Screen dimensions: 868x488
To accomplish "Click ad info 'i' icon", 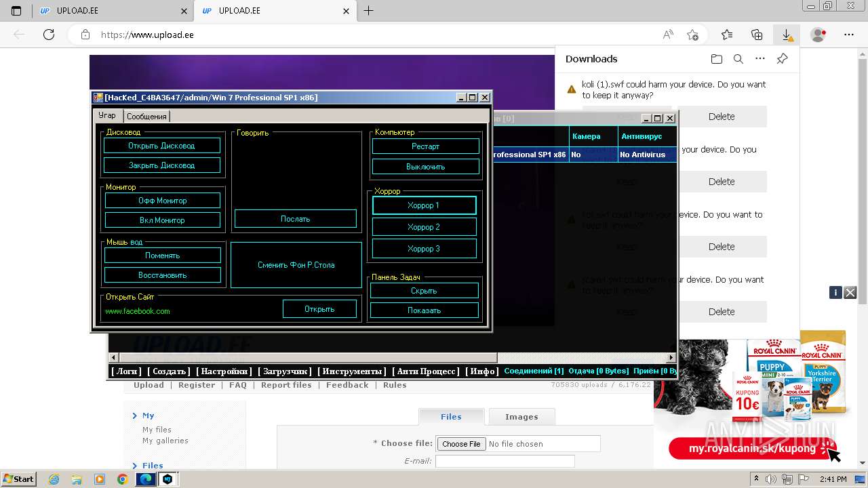I will 835,293.
